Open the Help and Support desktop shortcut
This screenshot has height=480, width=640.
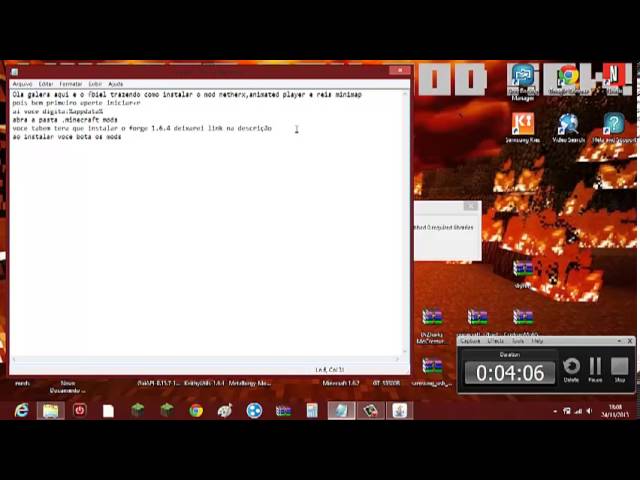tap(614, 127)
